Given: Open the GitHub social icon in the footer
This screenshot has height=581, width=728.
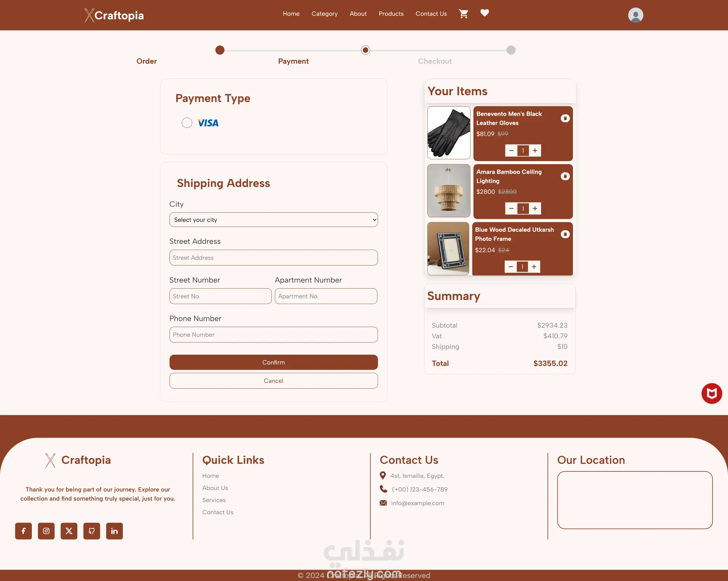Looking at the screenshot, I should click(92, 531).
